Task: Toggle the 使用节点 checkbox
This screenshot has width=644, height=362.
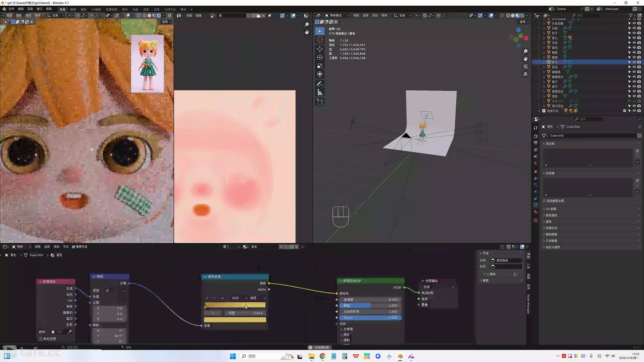Action: 74,247
